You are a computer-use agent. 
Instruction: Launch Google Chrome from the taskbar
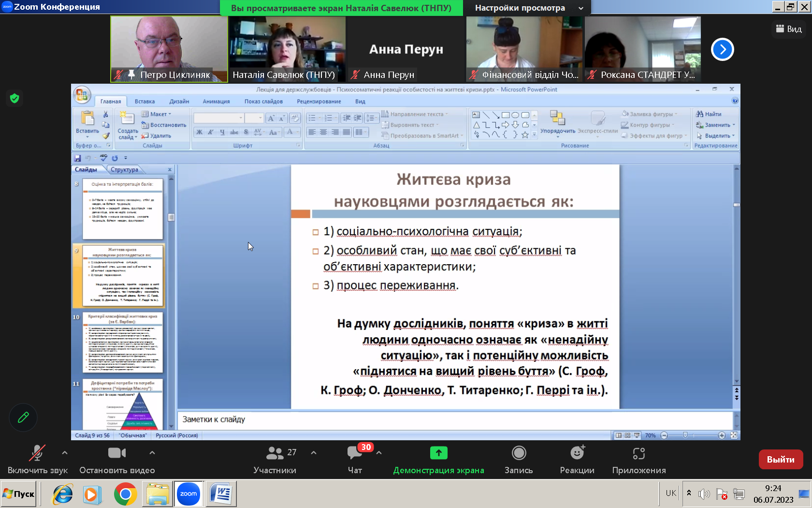coord(125,494)
